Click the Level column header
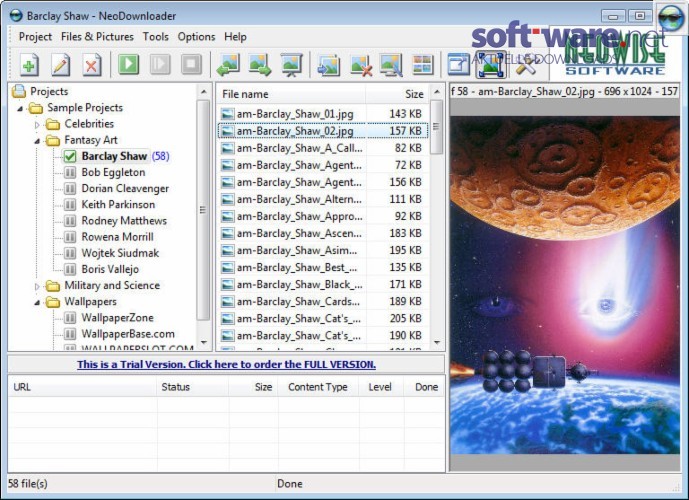689x500 pixels. click(x=381, y=387)
